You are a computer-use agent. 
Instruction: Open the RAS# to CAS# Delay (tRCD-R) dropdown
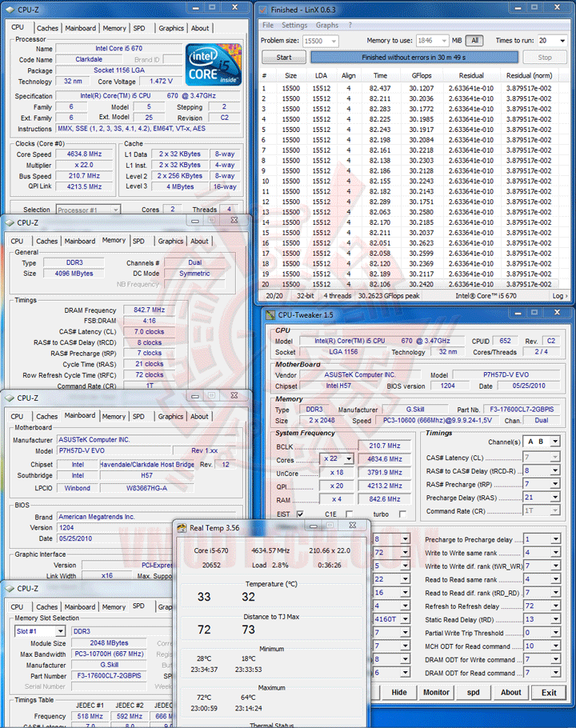[555, 470]
